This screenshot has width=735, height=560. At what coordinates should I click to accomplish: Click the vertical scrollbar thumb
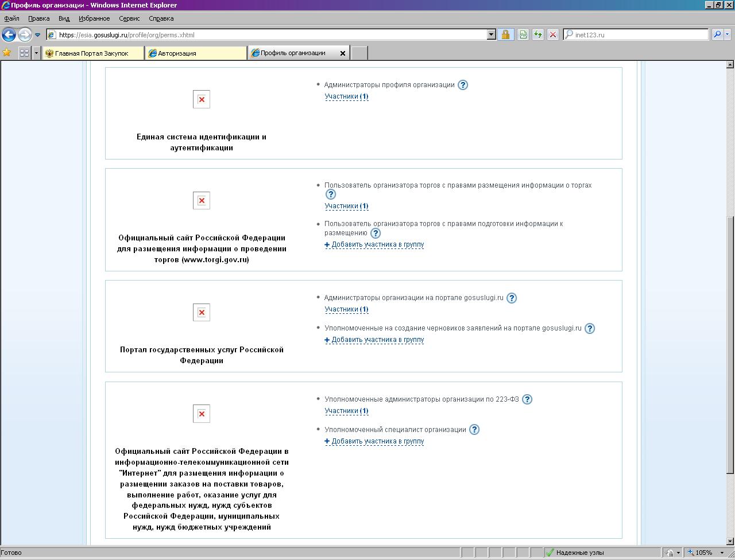[x=730, y=344]
